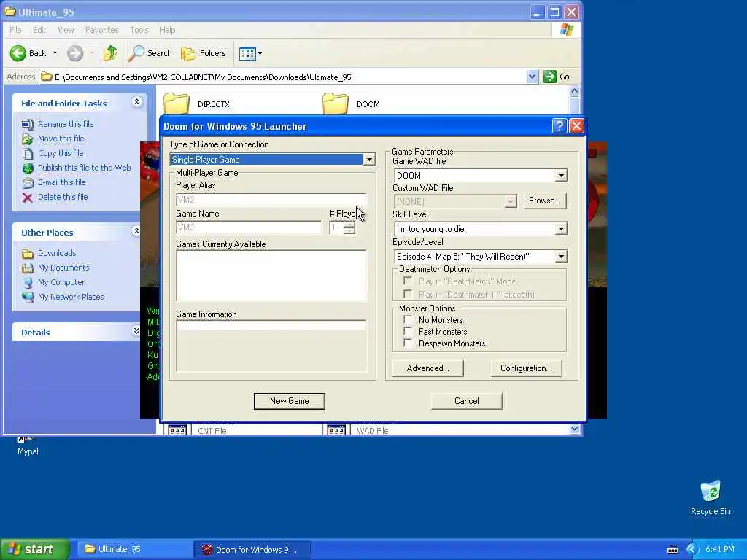Click the Downloads folder icon in Other Places
The height and width of the screenshot is (560, 747).
(28, 253)
